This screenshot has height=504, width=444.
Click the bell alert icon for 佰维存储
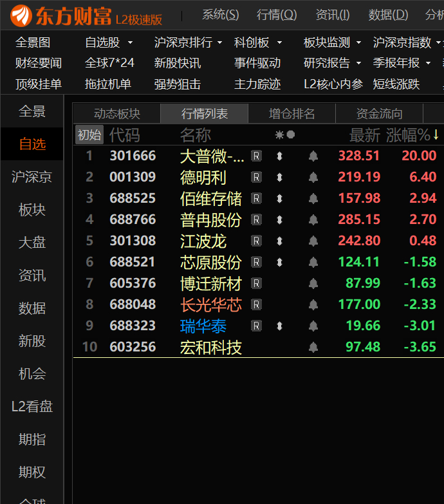(313, 199)
